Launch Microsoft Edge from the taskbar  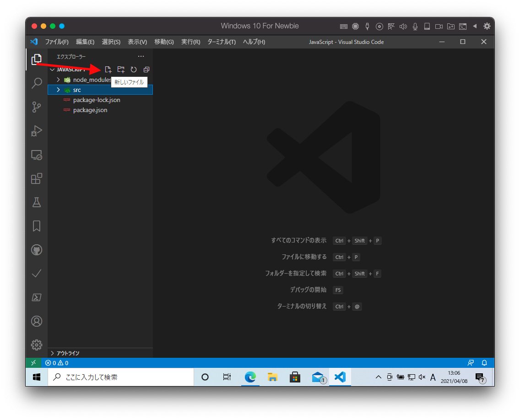click(250, 377)
